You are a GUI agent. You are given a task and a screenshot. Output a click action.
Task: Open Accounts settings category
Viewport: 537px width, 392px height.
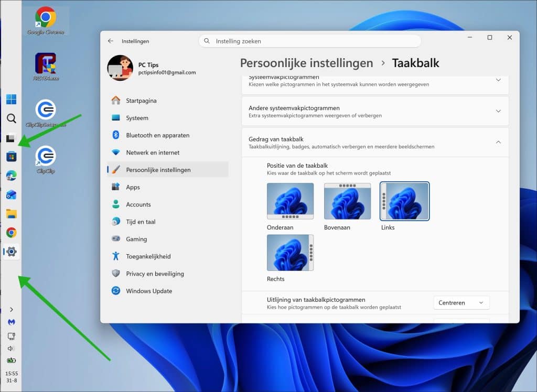[167, 204]
